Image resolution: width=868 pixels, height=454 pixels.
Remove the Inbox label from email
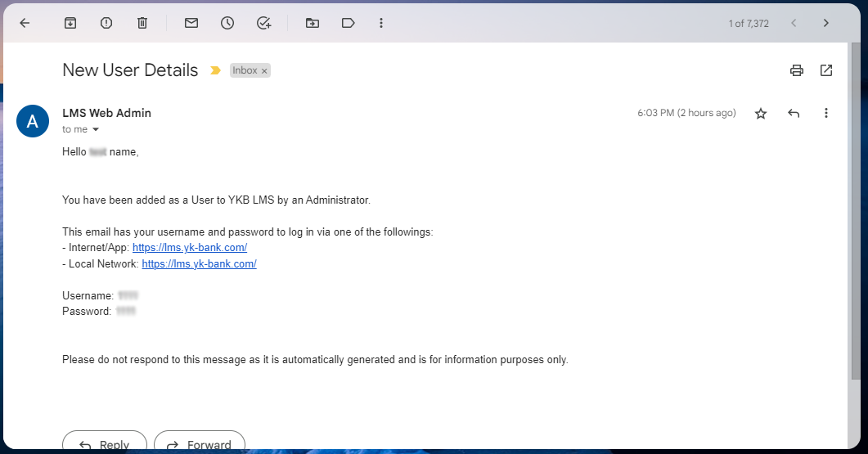[x=264, y=71]
